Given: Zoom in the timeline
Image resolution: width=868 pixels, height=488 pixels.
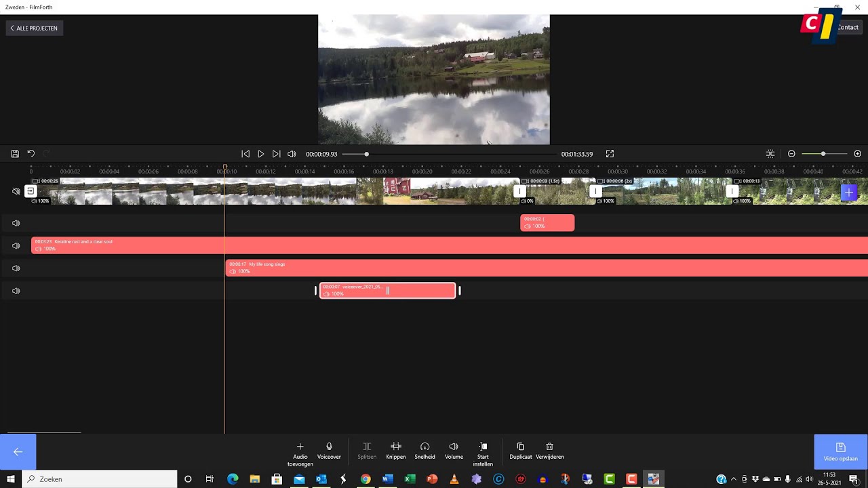Looking at the screenshot, I should tap(857, 154).
